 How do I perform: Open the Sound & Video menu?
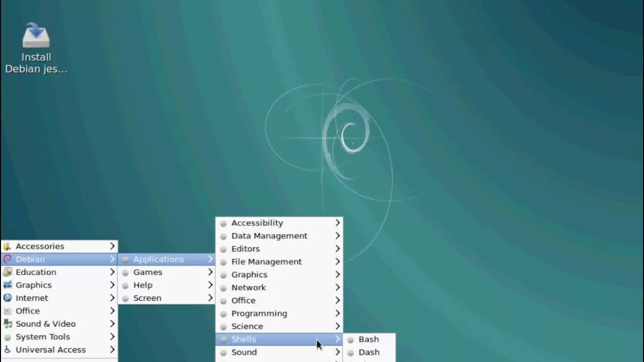[59, 324]
